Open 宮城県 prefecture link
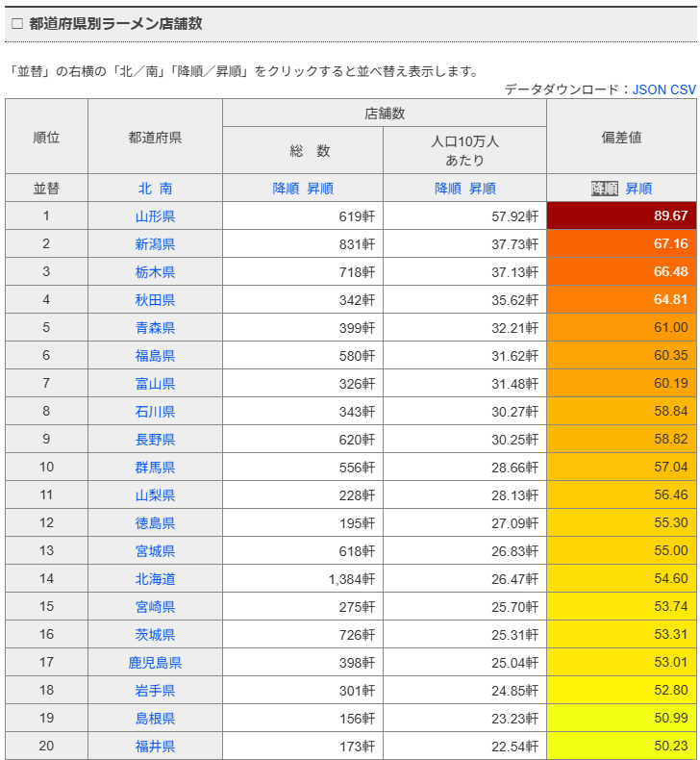700x760 pixels. tap(155, 550)
